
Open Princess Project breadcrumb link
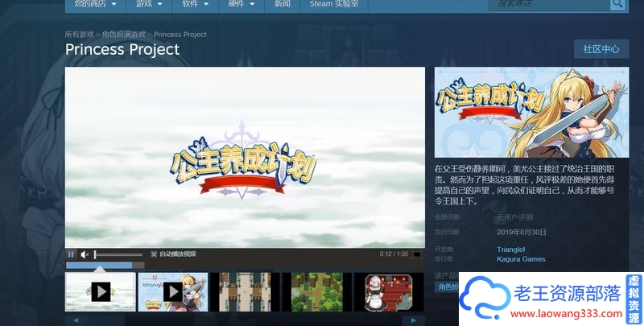click(x=180, y=35)
